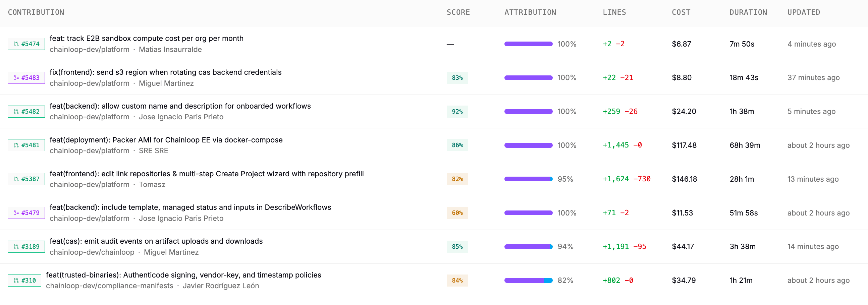Viewport: 868px width, 305px height.
Task: Click the 60% score badge for #5479
Action: 457,213
